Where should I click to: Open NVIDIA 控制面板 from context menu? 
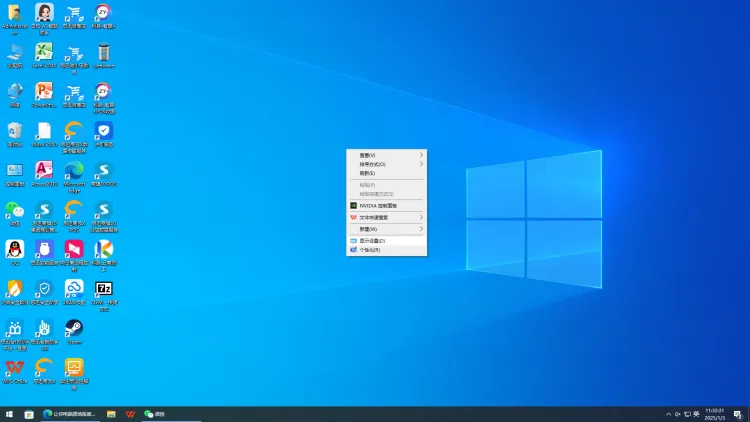386,206
